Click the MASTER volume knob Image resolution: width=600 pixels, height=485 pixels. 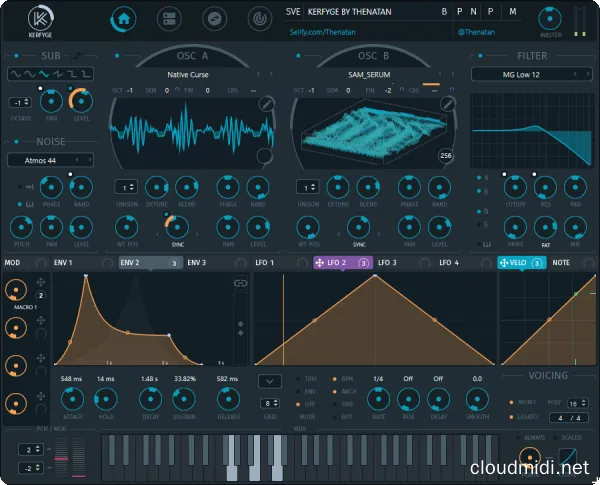click(x=549, y=19)
